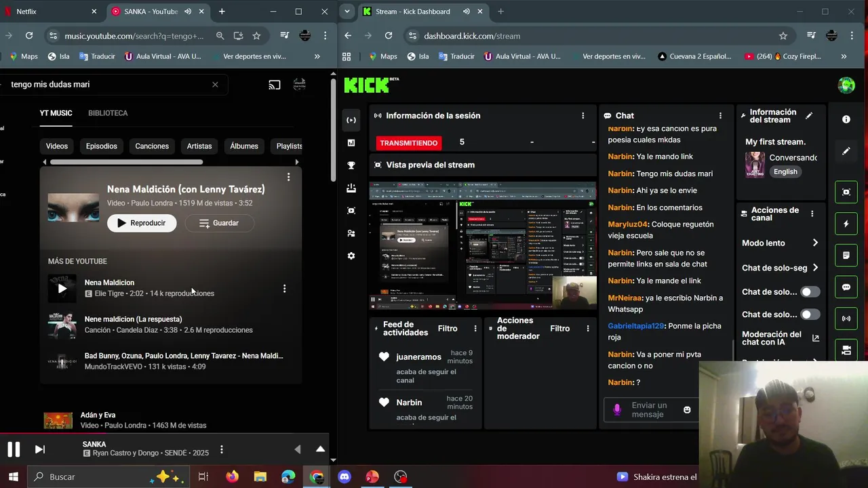Open Cuevana 2 Español bookmark
This screenshot has height=488, width=868.
(x=694, y=56)
